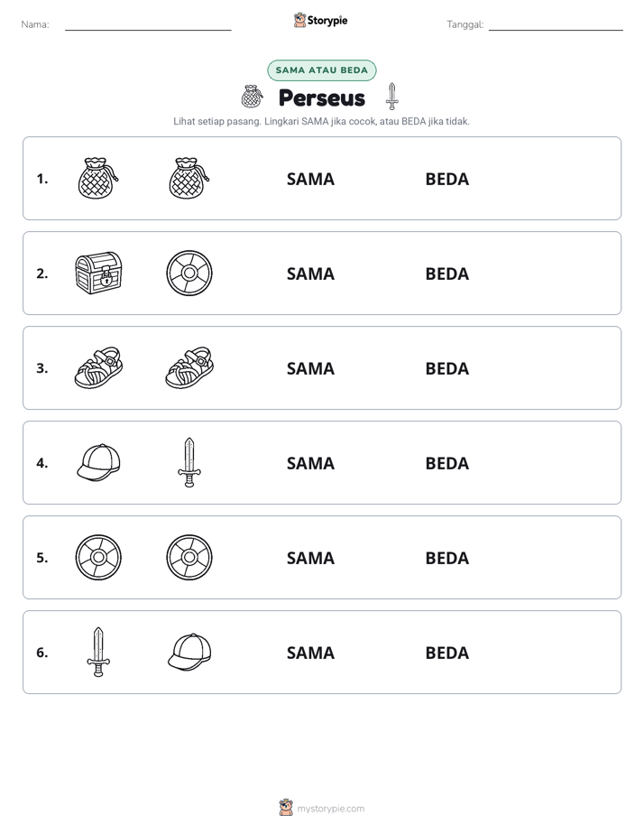Image resolution: width=644 pixels, height=834 pixels.
Task: Click the cap icon in row 6
Action: tap(189, 652)
